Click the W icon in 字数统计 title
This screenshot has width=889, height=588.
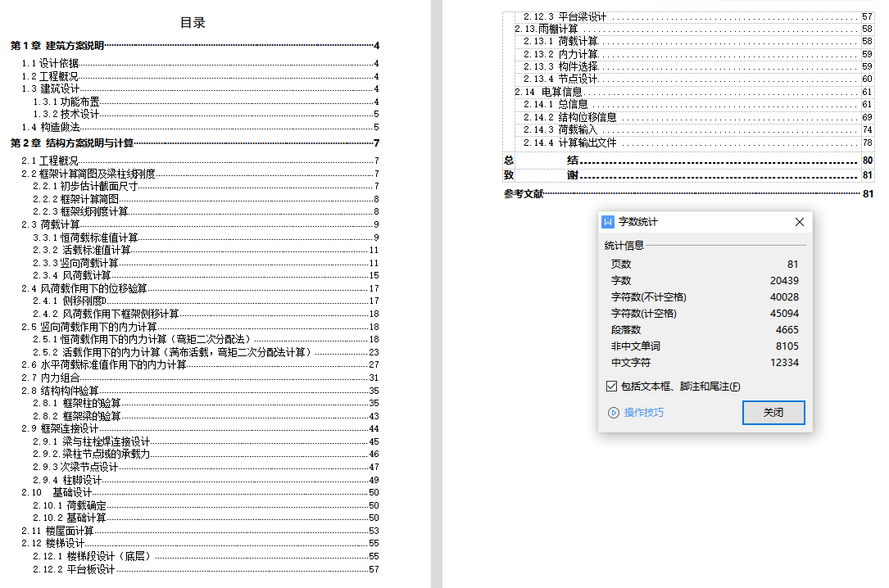click(608, 222)
